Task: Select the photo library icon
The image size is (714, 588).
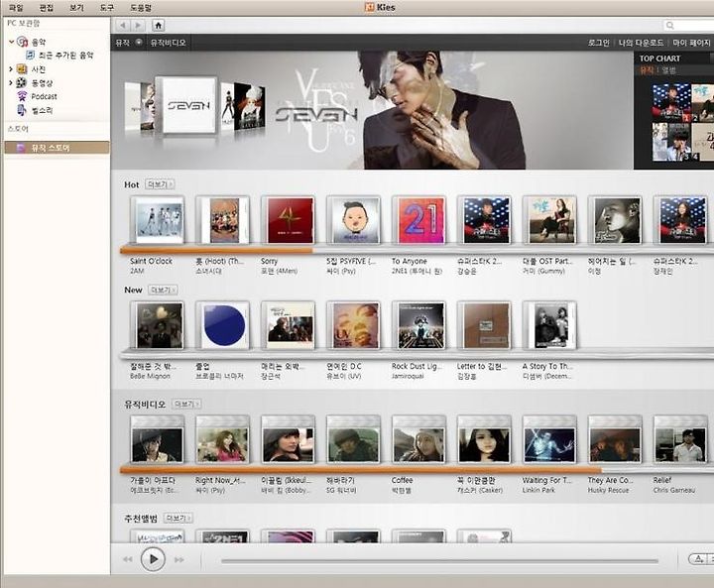Action: click(22, 69)
